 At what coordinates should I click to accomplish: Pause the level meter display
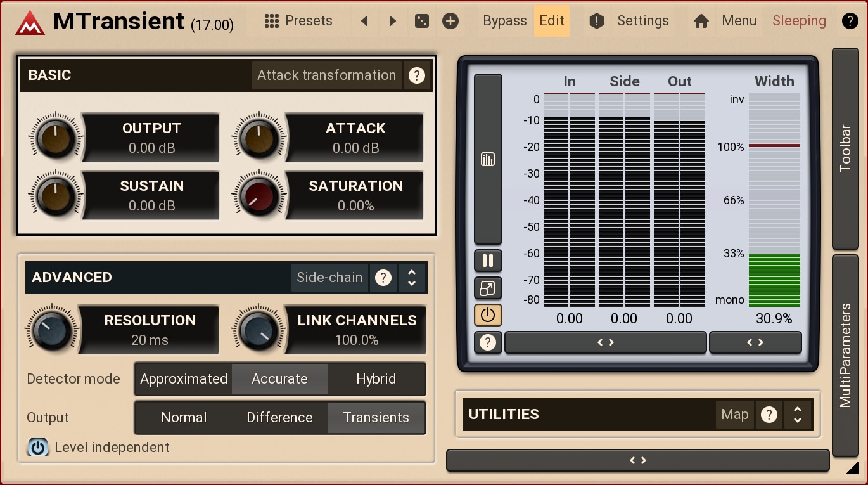(488, 261)
